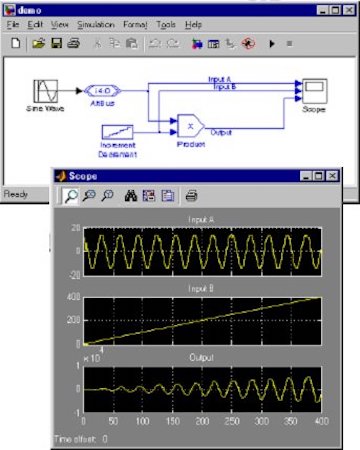
Task: Autoscale the Scope with the binoculars icon
Action: point(131,196)
